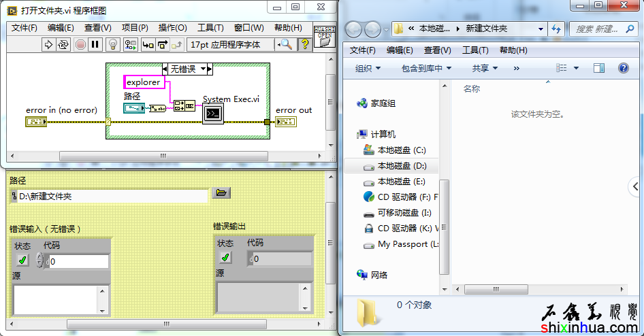Click the LabVIEW Run arrow button
The image size is (644, 336).
48,44
